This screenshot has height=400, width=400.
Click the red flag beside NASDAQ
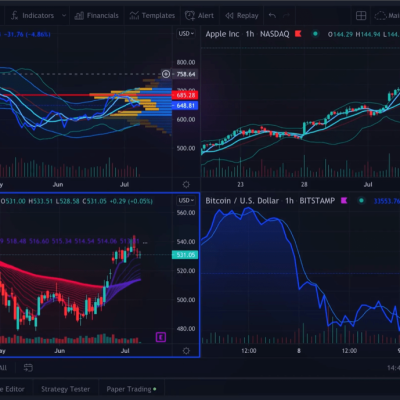[298, 33]
